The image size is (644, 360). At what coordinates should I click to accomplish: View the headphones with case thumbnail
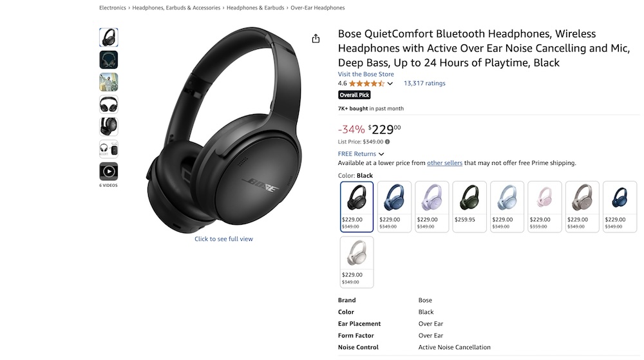pyautogui.click(x=108, y=149)
